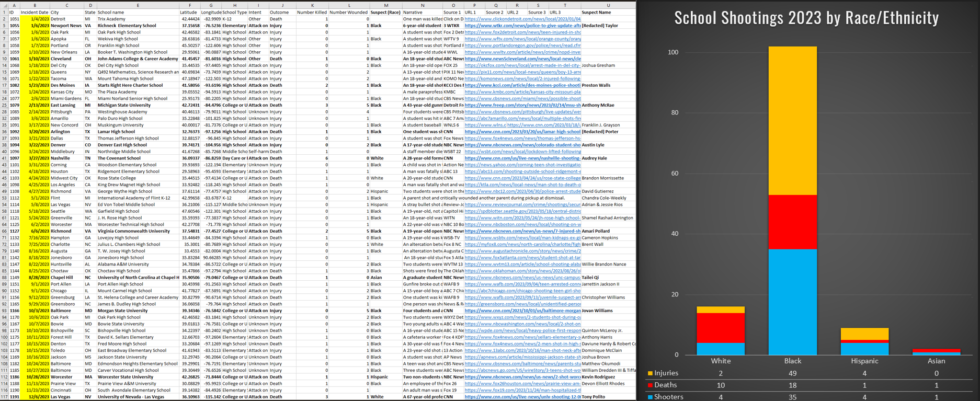Open the freep.com MSU story link
980x401 pixels.
(x=522, y=105)
